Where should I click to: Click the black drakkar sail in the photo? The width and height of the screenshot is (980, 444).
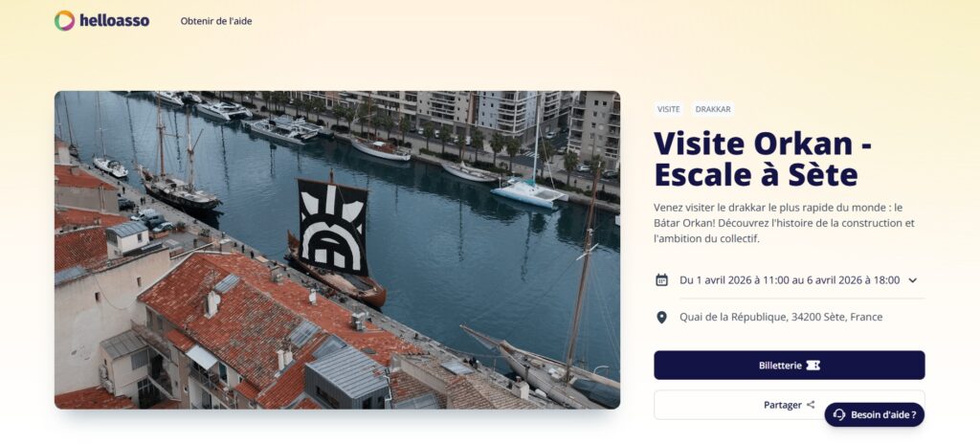[332, 227]
